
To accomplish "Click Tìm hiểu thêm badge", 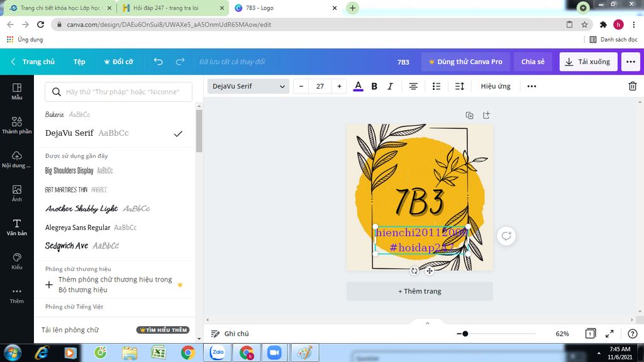I will [163, 330].
